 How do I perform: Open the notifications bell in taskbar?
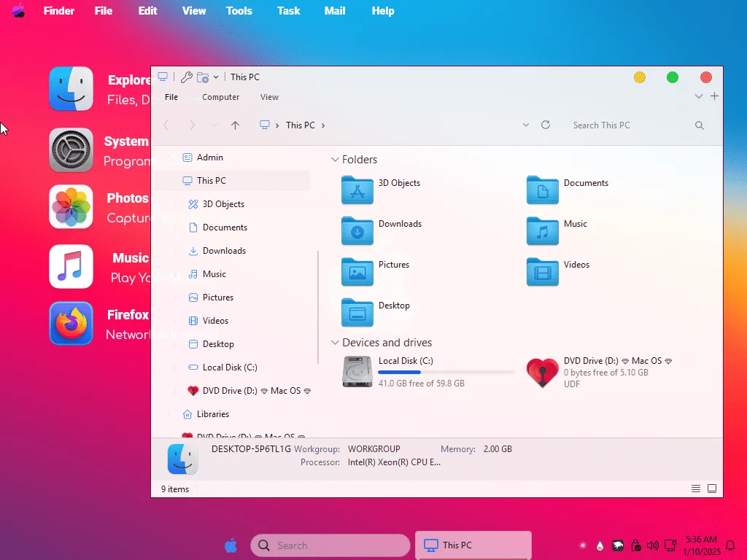click(x=729, y=545)
